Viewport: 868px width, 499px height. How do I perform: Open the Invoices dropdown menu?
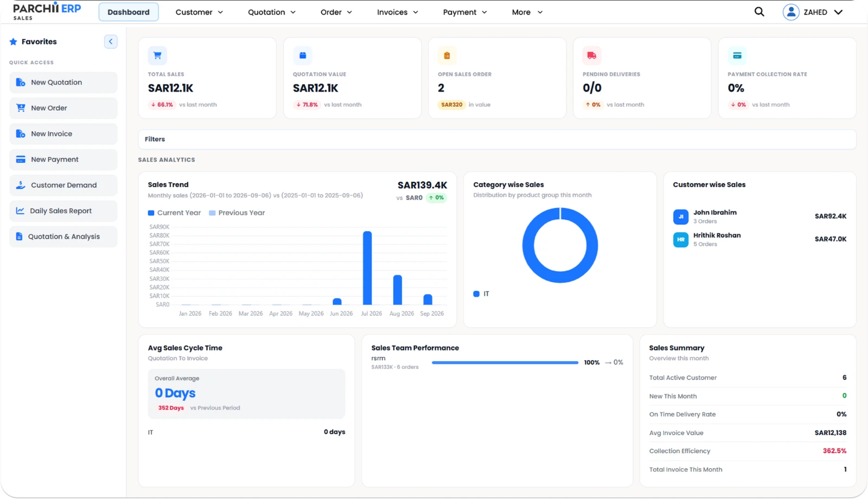tap(398, 12)
